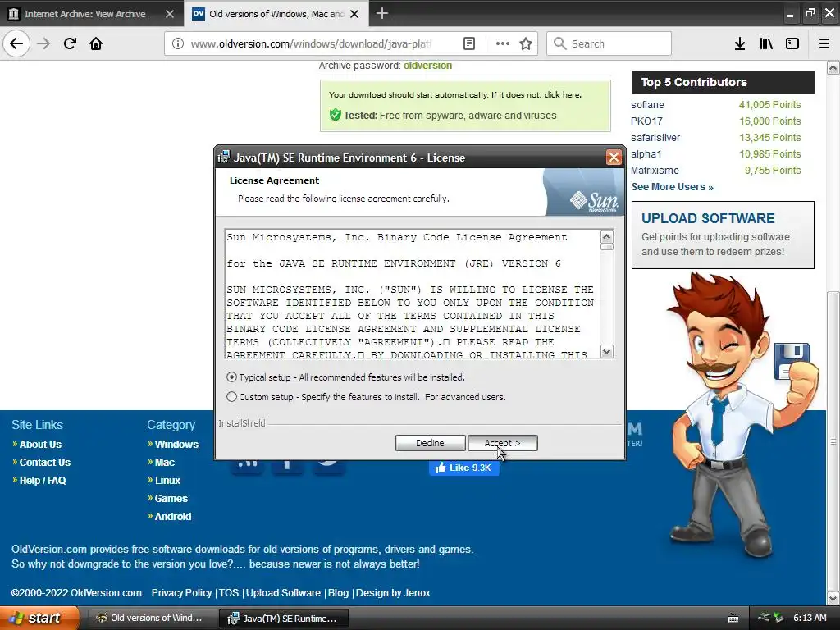The width and height of the screenshot is (840, 630).
Task: Open Matrixisme contributor profile
Action: point(655,171)
